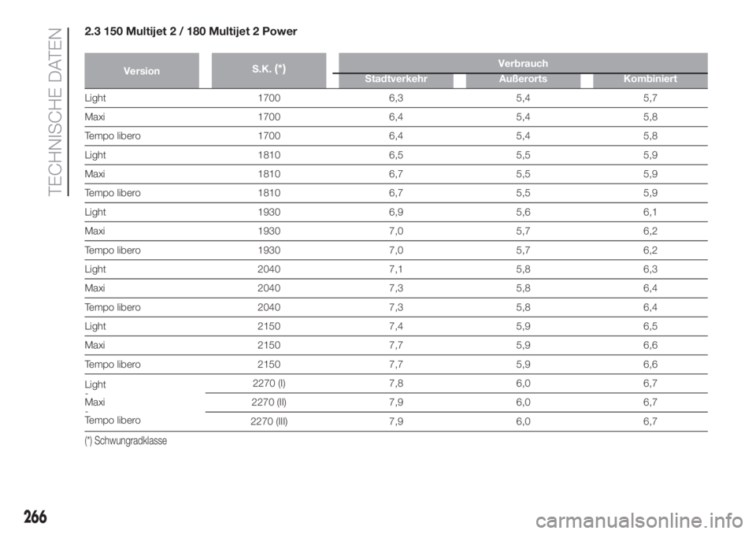Image resolution: width=756 pixels, height=534 pixels.
Task: Click Kombiniert value 6,3 for Light 2040
Action: click(x=650, y=269)
